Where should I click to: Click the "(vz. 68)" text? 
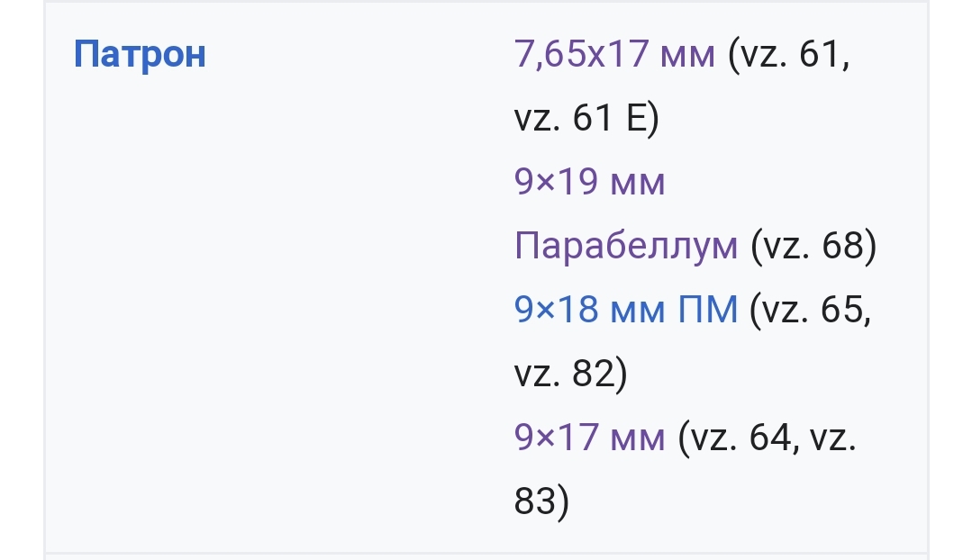(x=813, y=246)
